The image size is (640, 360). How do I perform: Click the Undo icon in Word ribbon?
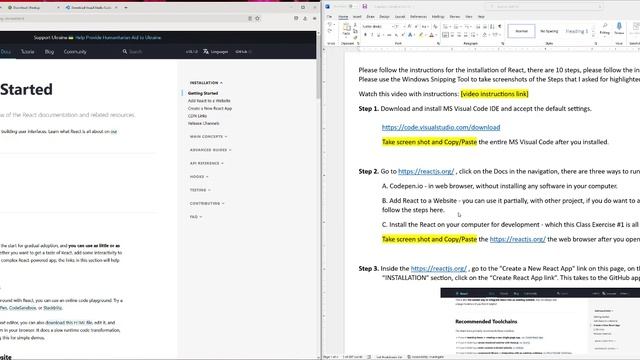[x=330, y=24]
